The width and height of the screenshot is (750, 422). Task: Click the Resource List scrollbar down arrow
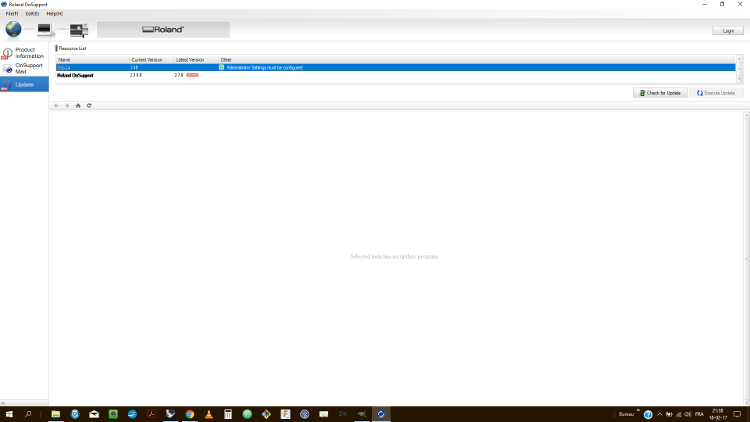point(739,79)
